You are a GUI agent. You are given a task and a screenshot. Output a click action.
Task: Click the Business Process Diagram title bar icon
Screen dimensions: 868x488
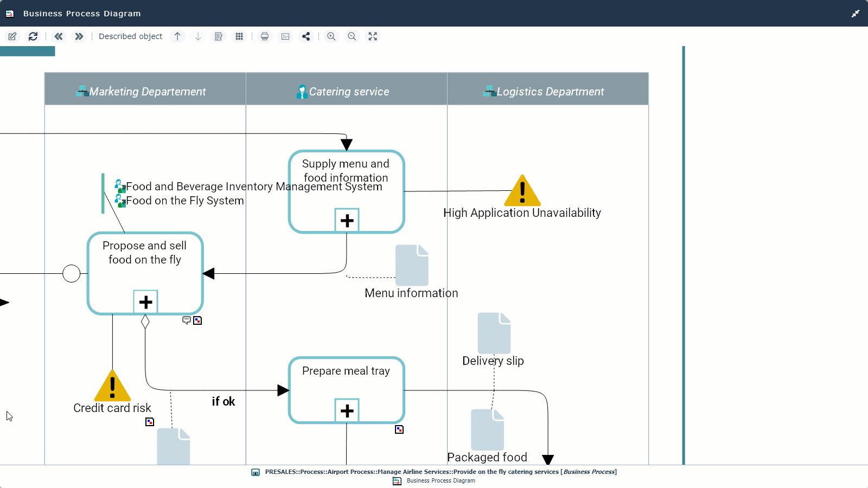coord(10,14)
